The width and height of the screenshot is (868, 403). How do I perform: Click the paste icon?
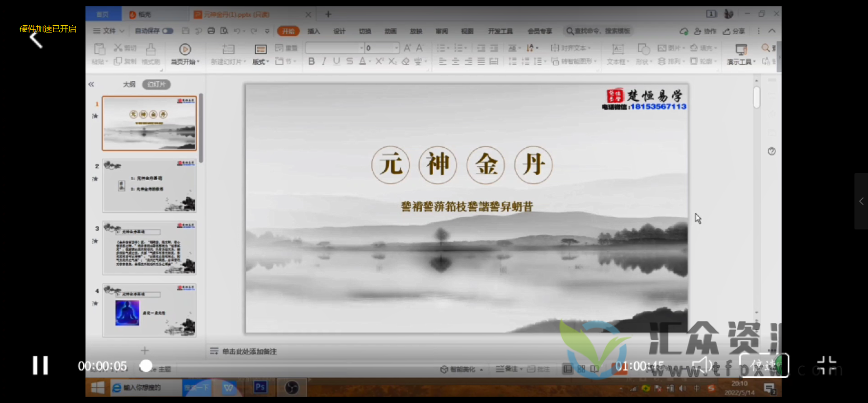coord(99,49)
